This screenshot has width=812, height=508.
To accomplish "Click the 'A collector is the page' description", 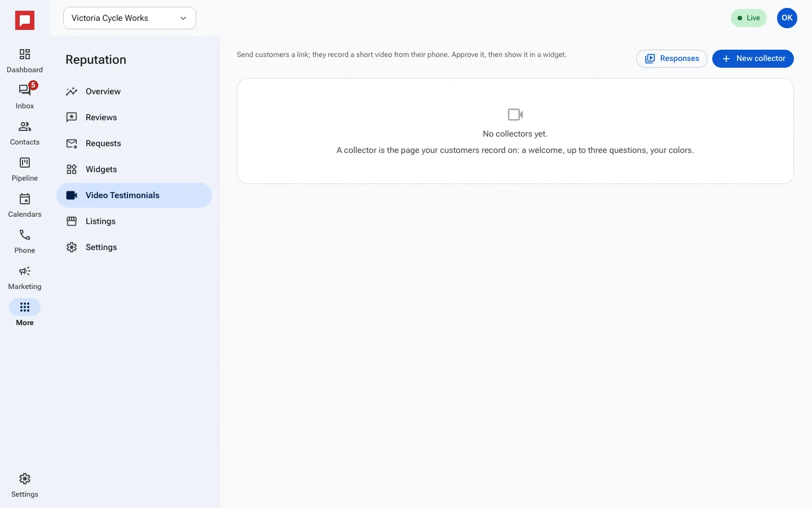I will [x=515, y=150].
